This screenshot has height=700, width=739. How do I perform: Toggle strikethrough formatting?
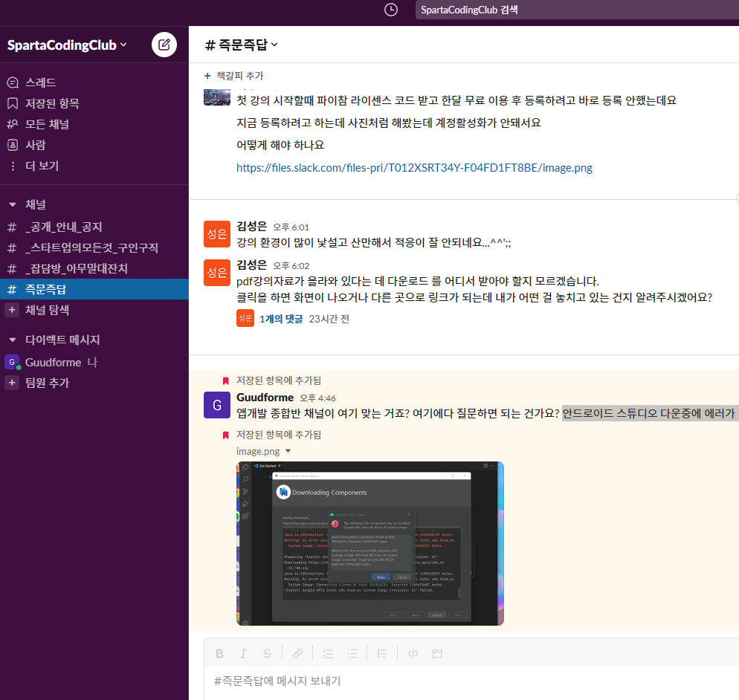267,653
